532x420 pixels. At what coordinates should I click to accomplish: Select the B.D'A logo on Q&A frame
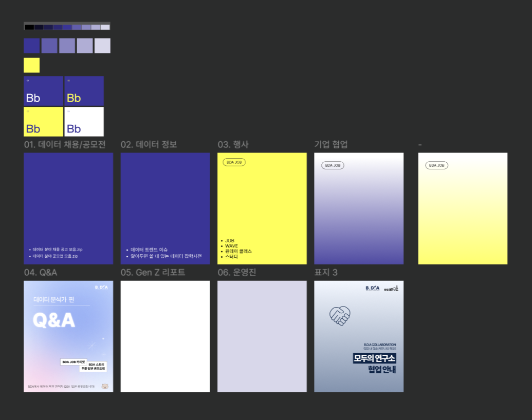101,287
